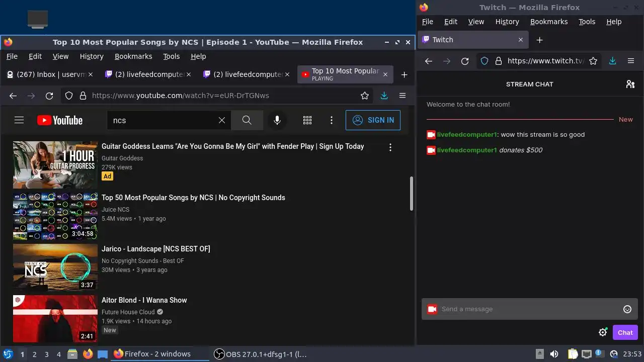Click the padlock icon in Twitch address bar
Image resolution: width=644 pixels, height=362 pixels.
[499, 61]
